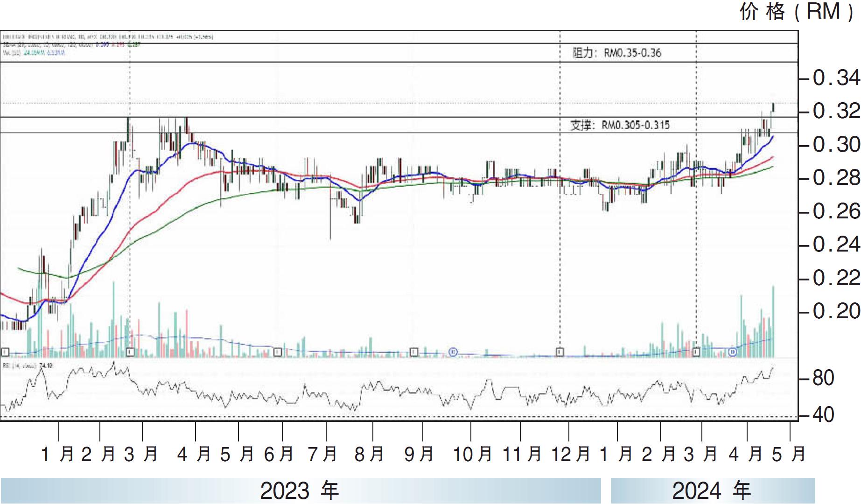Select the 2024 年 year bar
This screenshot has width=861, height=504.
(x=712, y=490)
